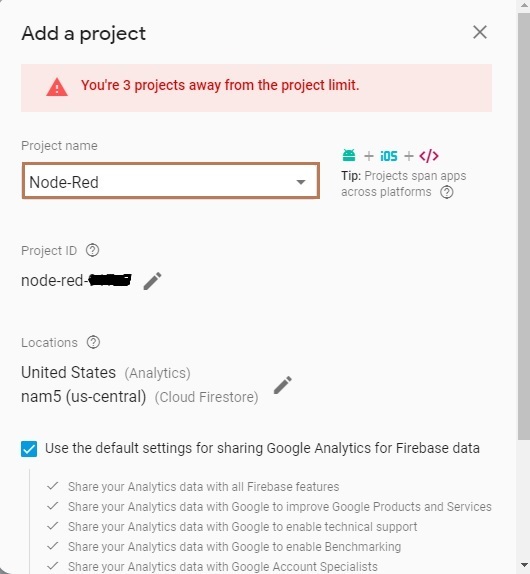This screenshot has height=574, width=530.
Task: Open help for projects span apps tip
Action: [x=447, y=192]
